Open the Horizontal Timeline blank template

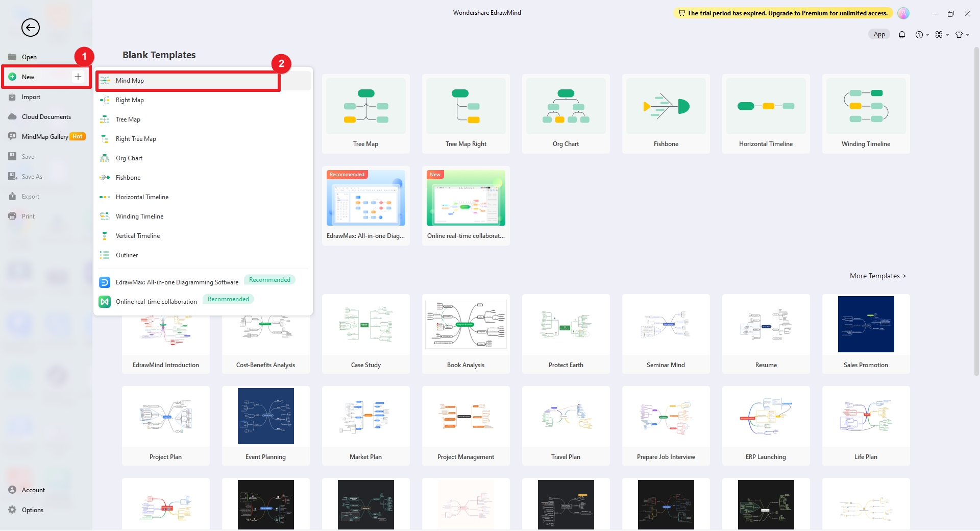[766, 114]
